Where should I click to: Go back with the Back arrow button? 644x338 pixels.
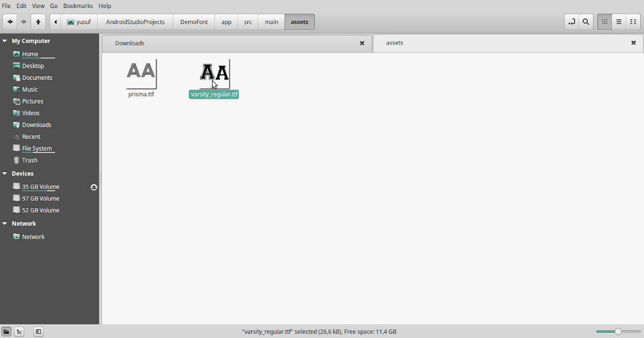[10, 22]
